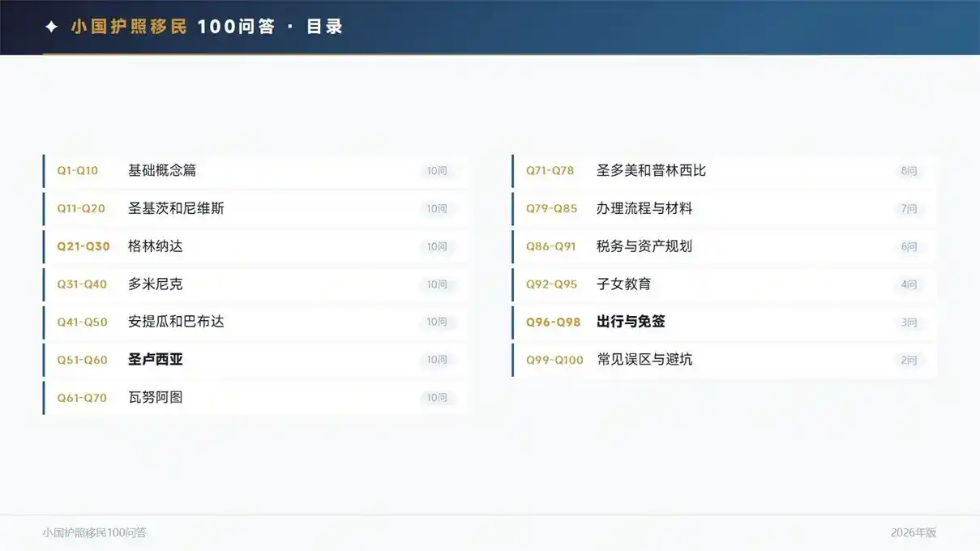Image resolution: width=980 pixels, height=551 pixels.
Task: Click the 4问 count badge
Action: 909,284
